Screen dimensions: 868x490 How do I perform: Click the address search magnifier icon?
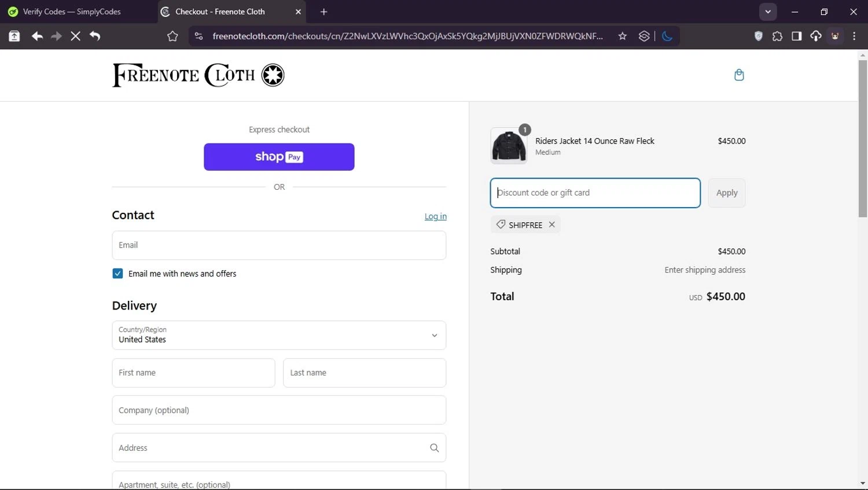pos(435,448)
